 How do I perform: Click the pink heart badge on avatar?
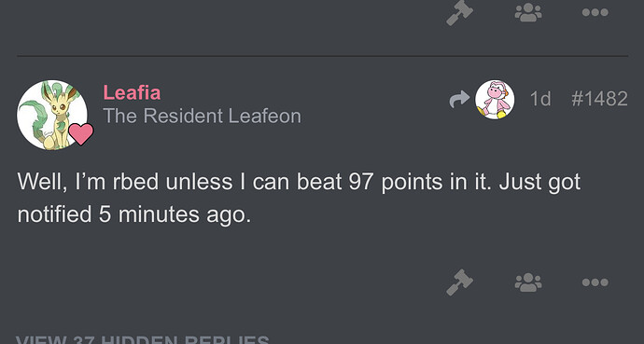pos(81,133)
